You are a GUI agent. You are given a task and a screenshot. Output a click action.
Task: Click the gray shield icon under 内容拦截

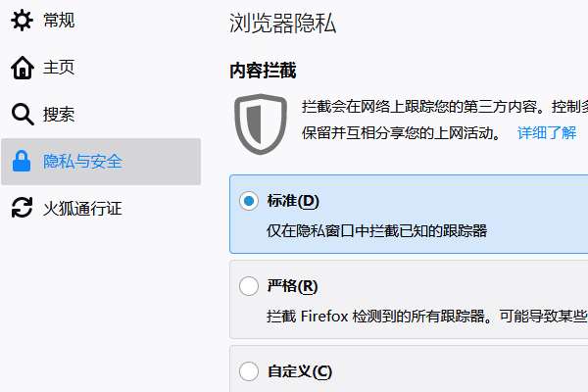pos(261,123)
